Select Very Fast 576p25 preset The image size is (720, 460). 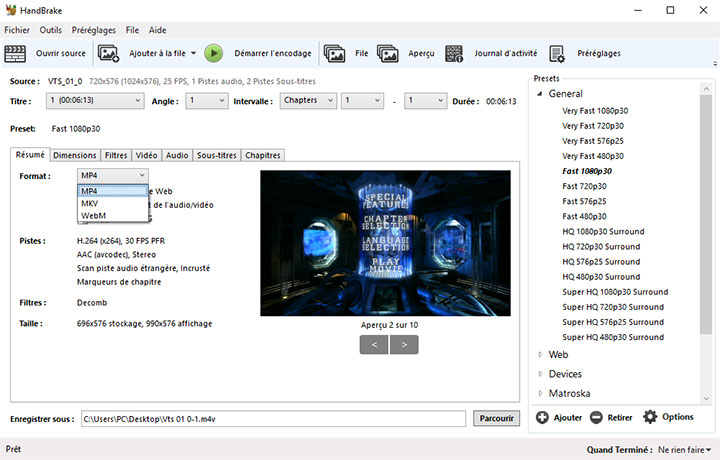593,141
